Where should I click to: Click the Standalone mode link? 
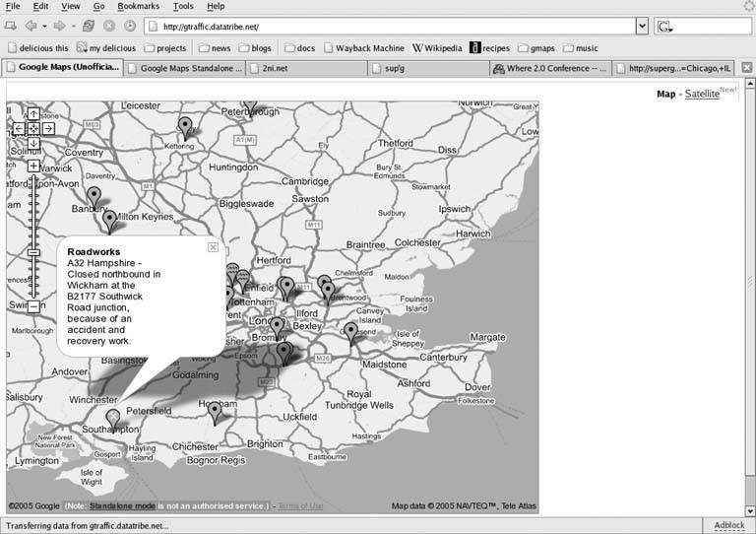tap(122, 506)
